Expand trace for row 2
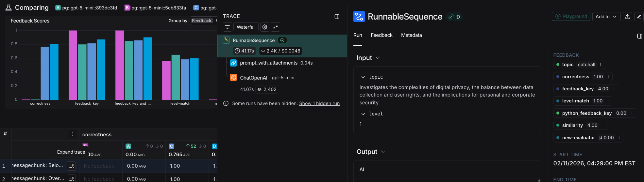Image resolution: width=644 pixels, height=182 pixels. pyautogui.click(x=71, y=179)
